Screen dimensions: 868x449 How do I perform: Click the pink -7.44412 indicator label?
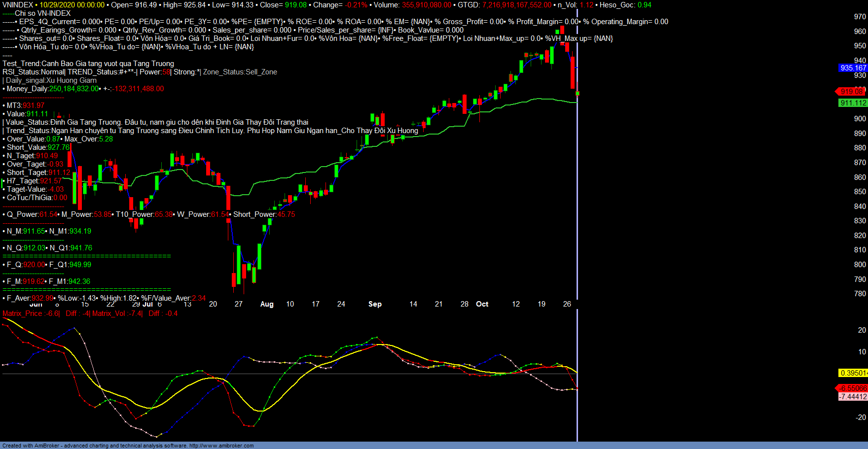tap(853, 397)
